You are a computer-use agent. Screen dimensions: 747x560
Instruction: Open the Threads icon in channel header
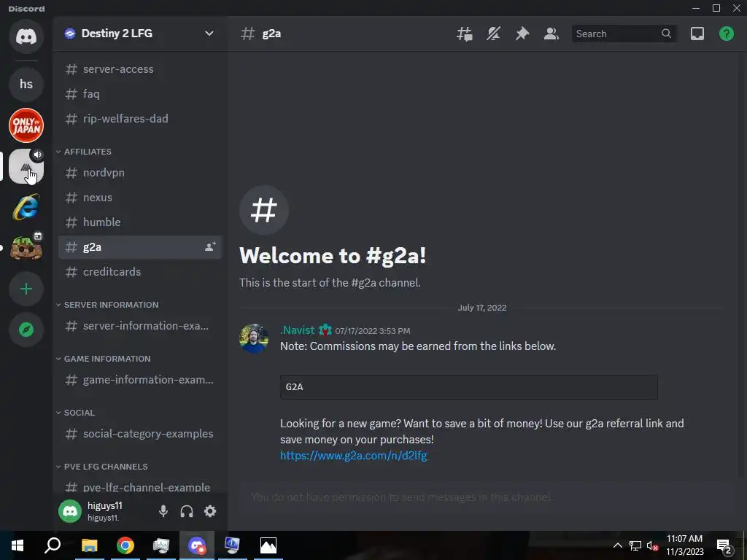tap(465, 34)
